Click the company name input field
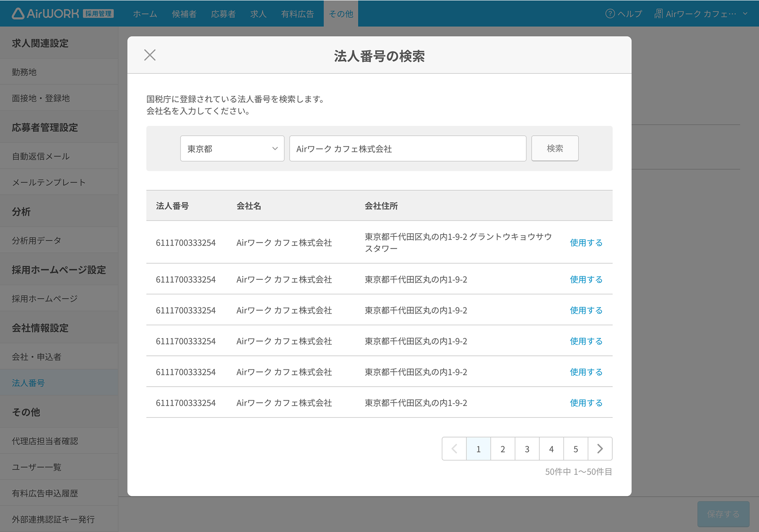The height and width of the screenshot is (532, 759). (408, 148)
